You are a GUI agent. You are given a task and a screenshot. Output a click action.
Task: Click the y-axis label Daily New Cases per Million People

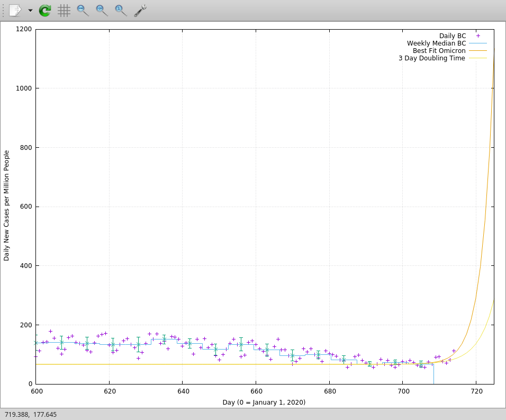6,205
